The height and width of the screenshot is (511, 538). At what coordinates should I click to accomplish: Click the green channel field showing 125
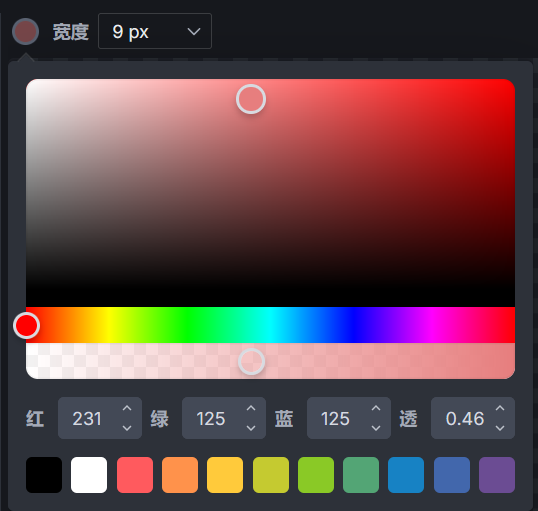pos(224,418)
